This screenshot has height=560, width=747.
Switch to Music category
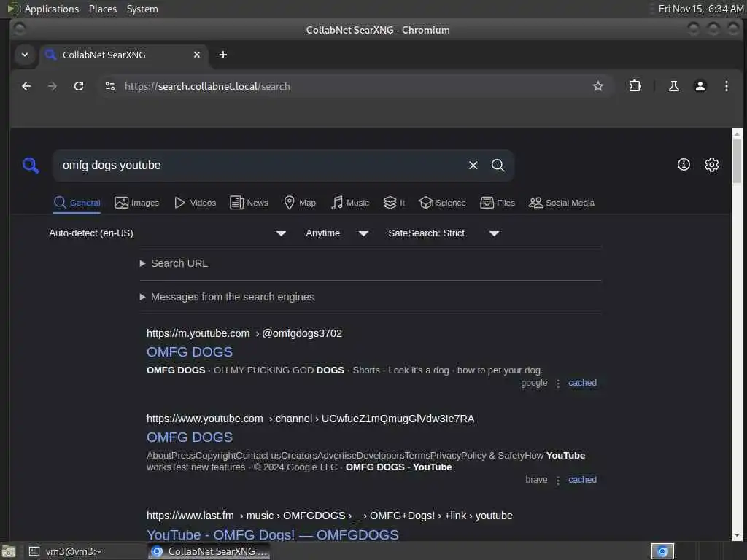click(350, 203)
